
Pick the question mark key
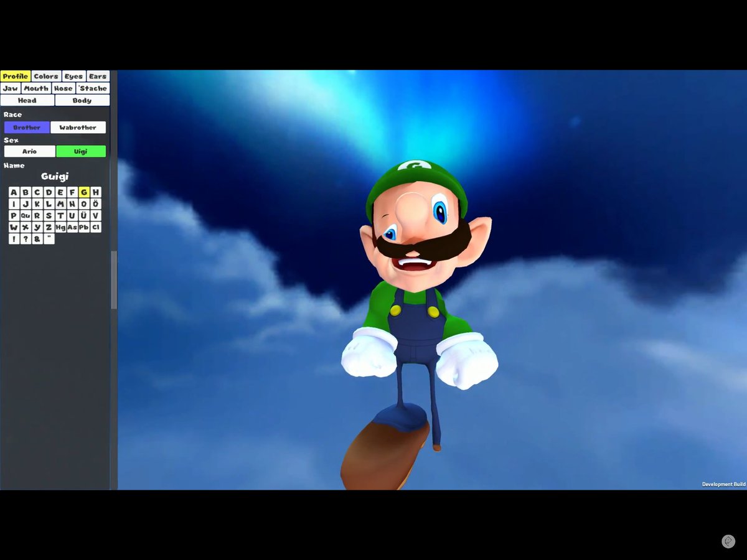point(26,239)
